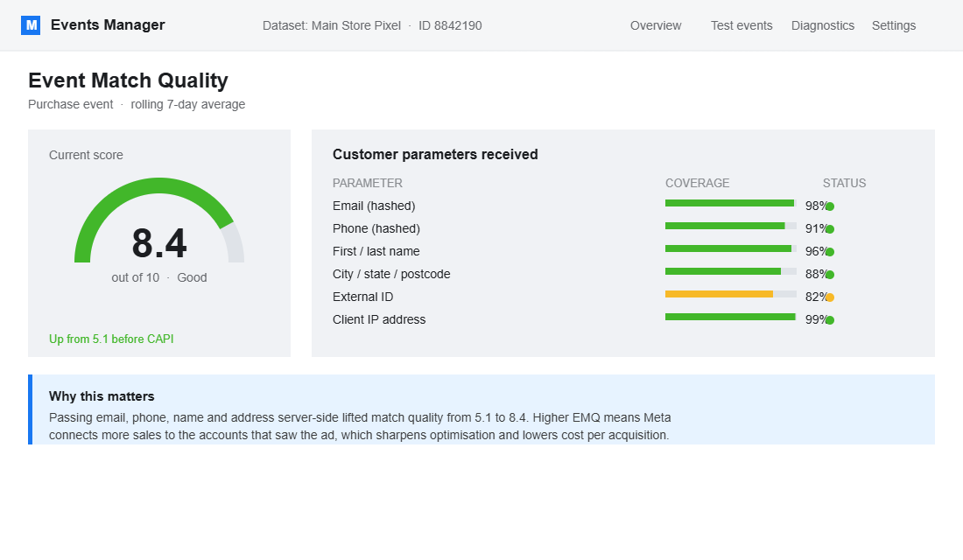Click the 88% coverage value
963x560 pixels.
point(816,274)
